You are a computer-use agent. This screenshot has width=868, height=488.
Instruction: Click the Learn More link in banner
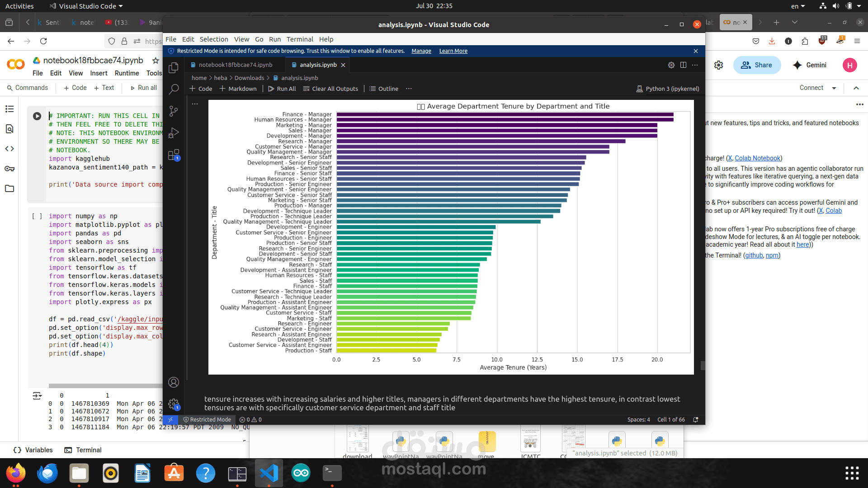tap(453, 51)
